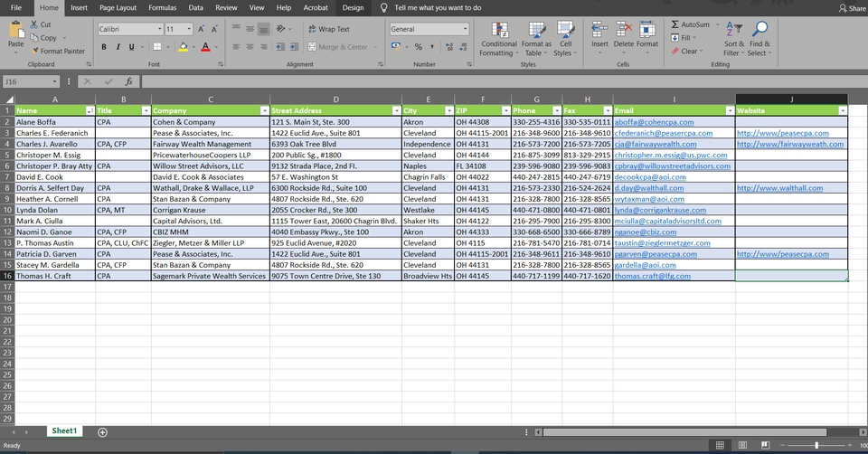The height and width of the screenshot is (454, 868).
Task: Toggle align right
Action: [x=263, y=47]
